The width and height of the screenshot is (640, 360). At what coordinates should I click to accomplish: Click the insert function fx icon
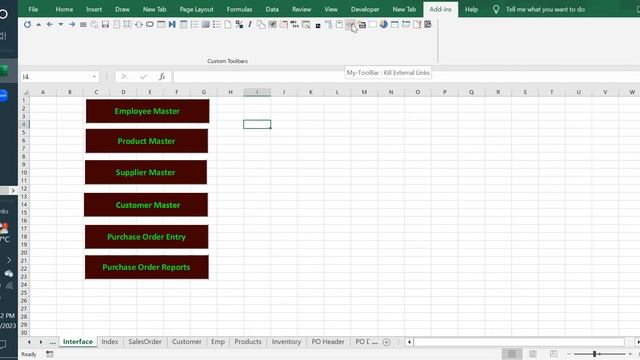pos(162,77)
